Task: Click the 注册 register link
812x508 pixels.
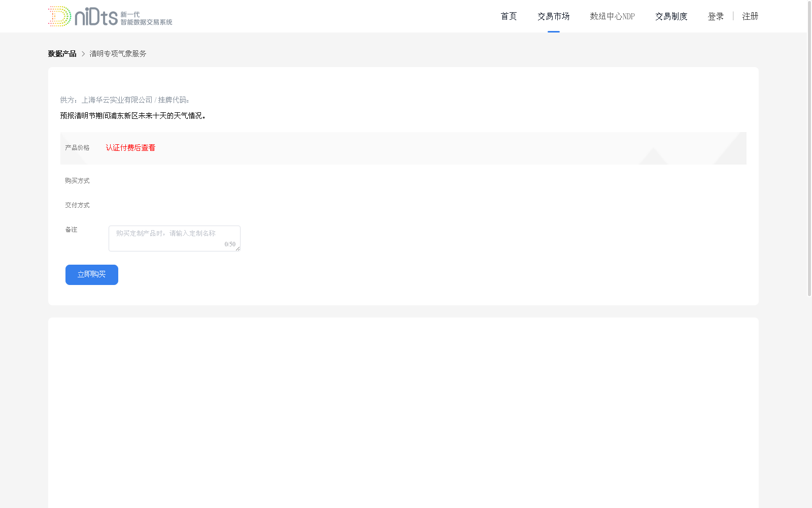Action: (750, 16)
